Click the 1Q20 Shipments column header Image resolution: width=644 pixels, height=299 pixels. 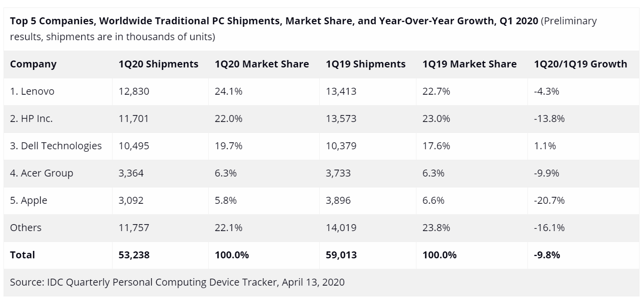click(x=158, y=64)
